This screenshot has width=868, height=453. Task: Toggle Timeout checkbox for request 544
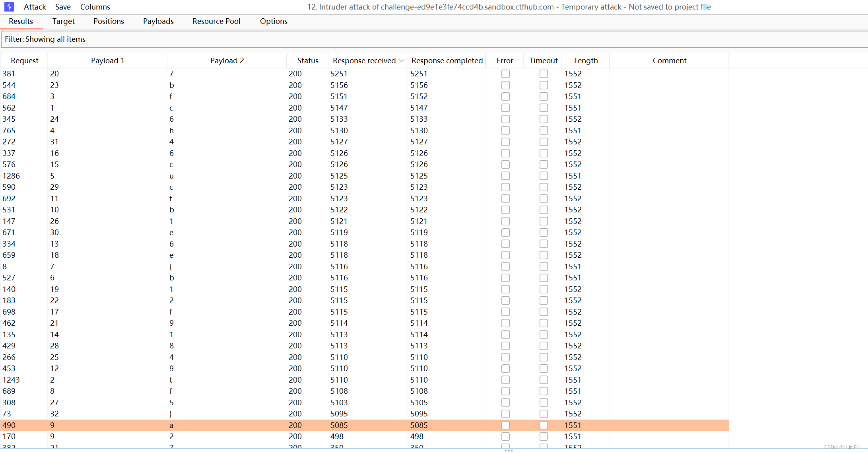pyautogui.click(x=544, y=85)
